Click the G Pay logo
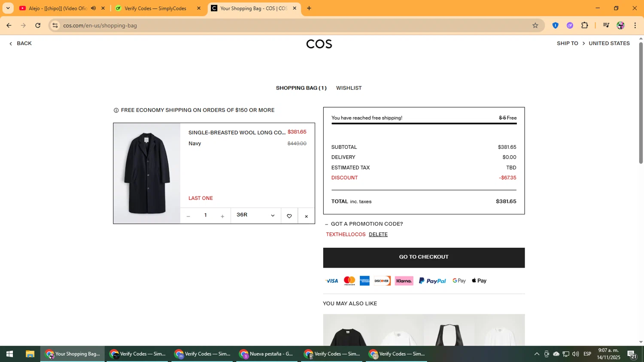The width and height of the screenshot is (644, 362). (x=459, y=281)
